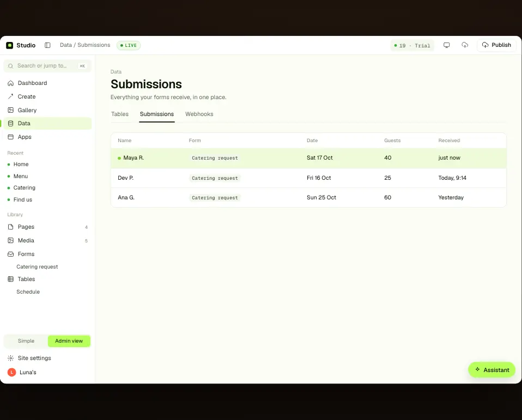Switch to the Webhooks tab
522x420 pixels.
point(199,114)
